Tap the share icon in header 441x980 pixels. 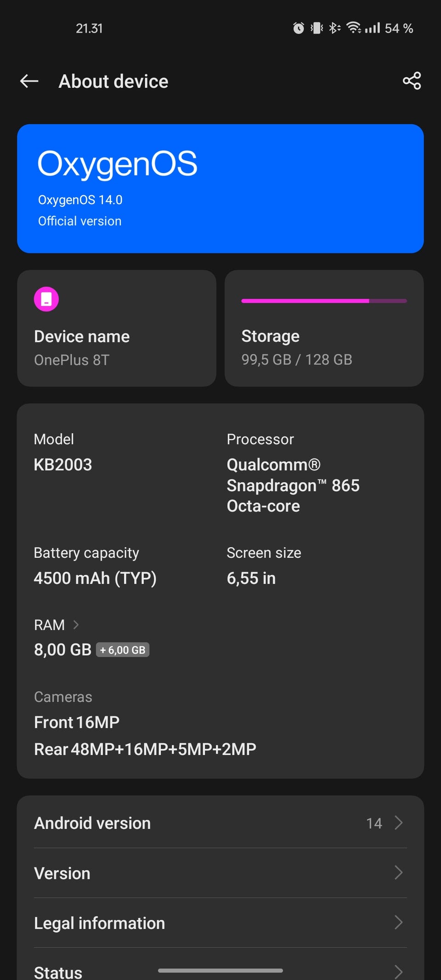pos(412,81)
